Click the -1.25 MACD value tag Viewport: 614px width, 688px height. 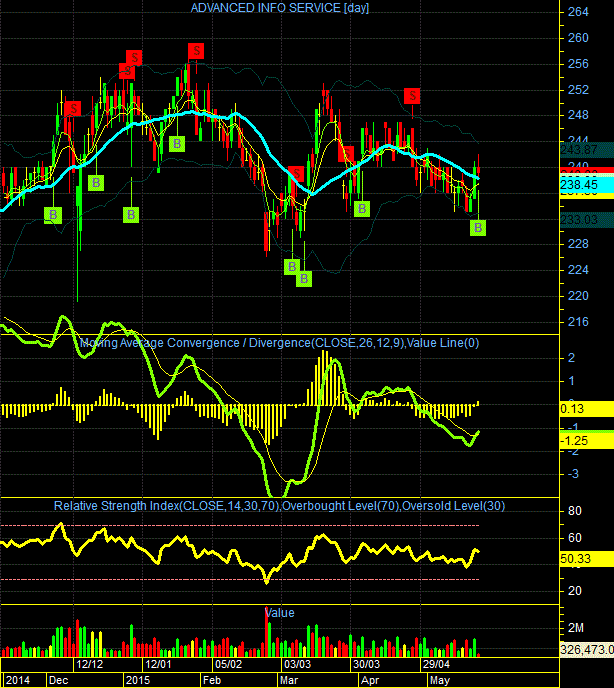587,441
